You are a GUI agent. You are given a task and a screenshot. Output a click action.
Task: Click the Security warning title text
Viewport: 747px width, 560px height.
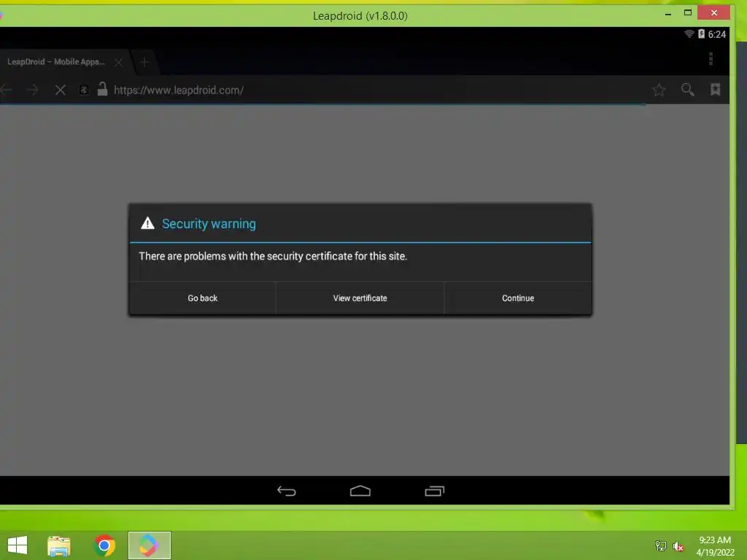point(209,224)
